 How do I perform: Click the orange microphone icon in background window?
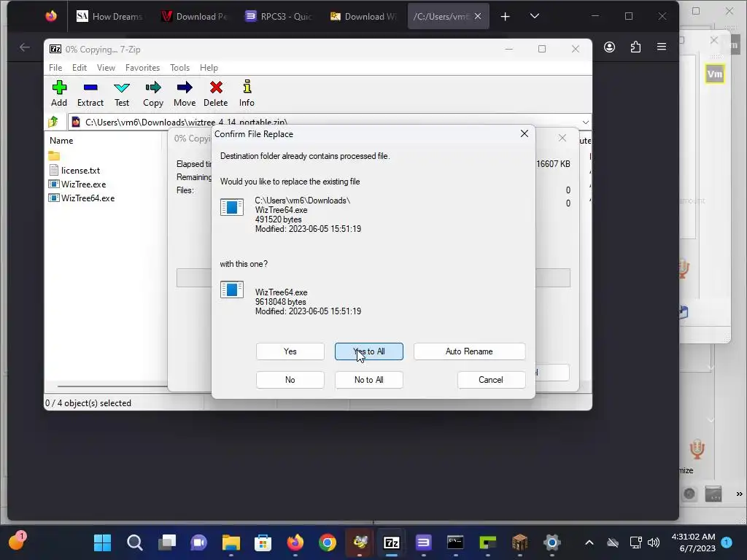pyautogui.click(x=697, y=448)
